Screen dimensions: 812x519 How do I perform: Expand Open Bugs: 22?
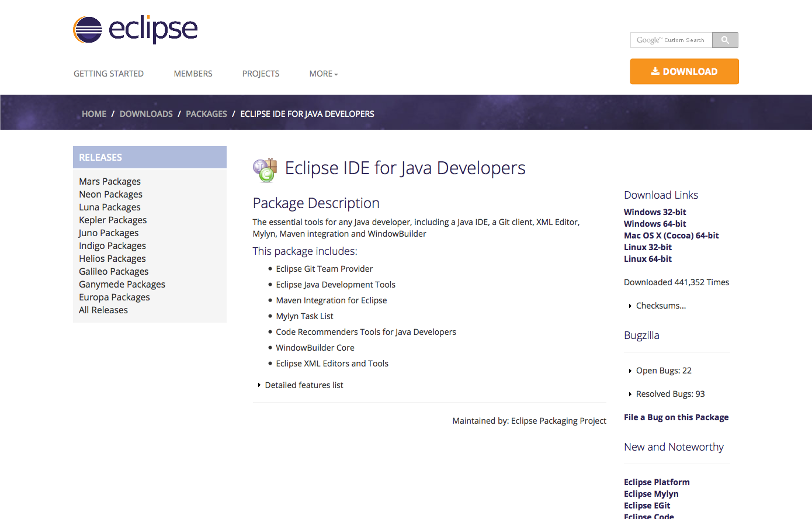tap(660, 371)
